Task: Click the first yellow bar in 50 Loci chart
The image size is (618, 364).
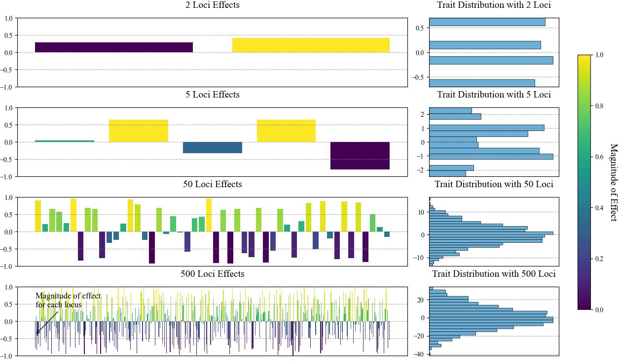Action: 38,216
